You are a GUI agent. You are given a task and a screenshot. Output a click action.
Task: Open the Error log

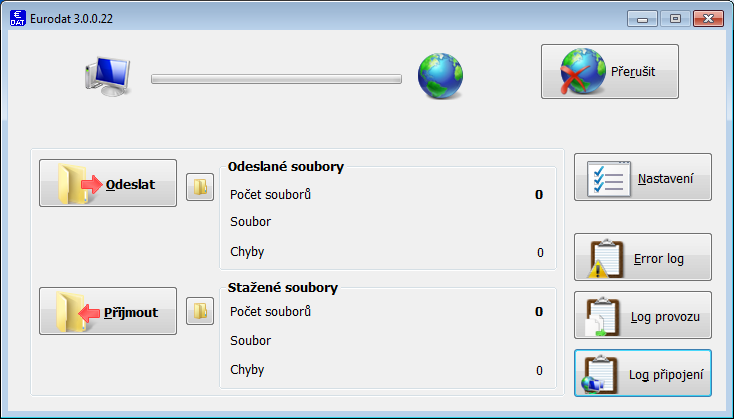tap(643, 257)
